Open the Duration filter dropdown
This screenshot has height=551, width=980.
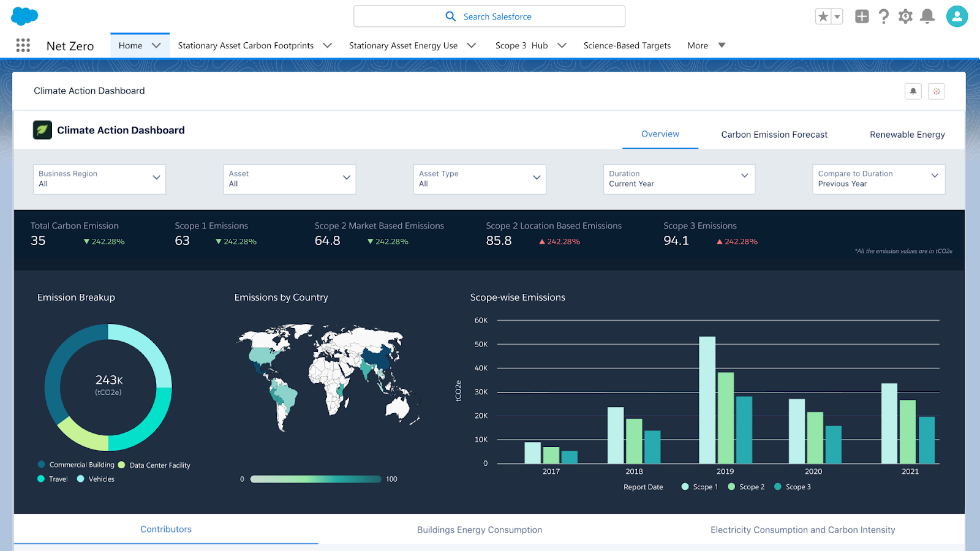679,179
